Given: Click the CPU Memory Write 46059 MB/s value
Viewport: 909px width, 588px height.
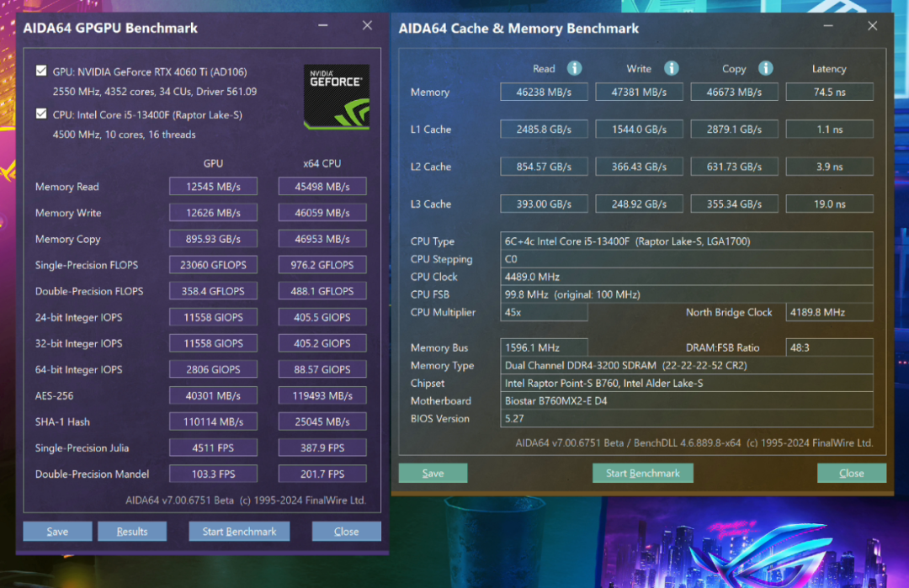Looking at the screenshot, I should point(322,213).
